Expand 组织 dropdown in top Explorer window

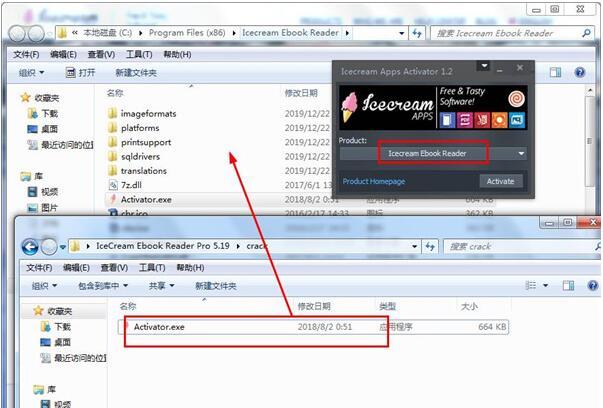pos(32,73)
